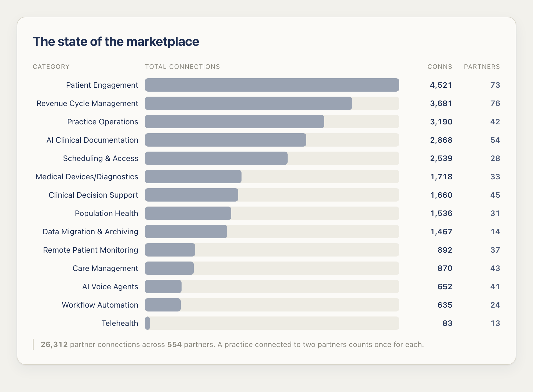Click the TOTAL CONNECTIONS column header
This screenshot has width=533, height=392.
click(182, 67)
